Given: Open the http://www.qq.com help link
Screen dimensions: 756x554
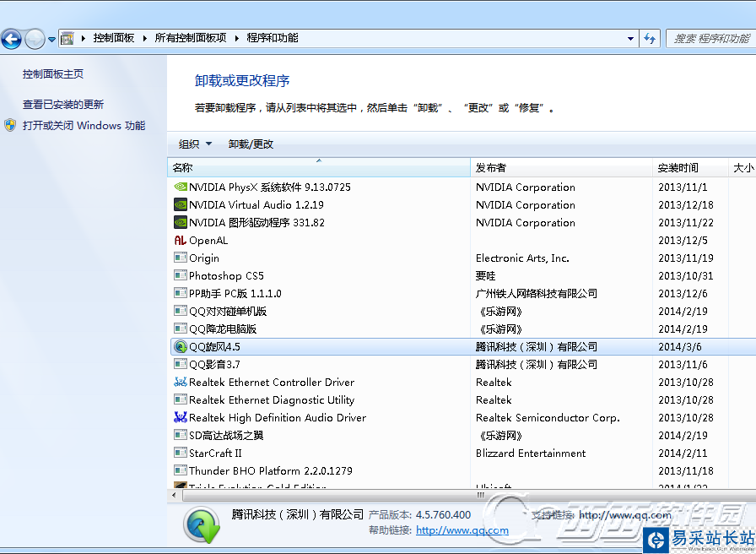Looking at the screenshot, I should pyautogui.click(x=462, y=530).
